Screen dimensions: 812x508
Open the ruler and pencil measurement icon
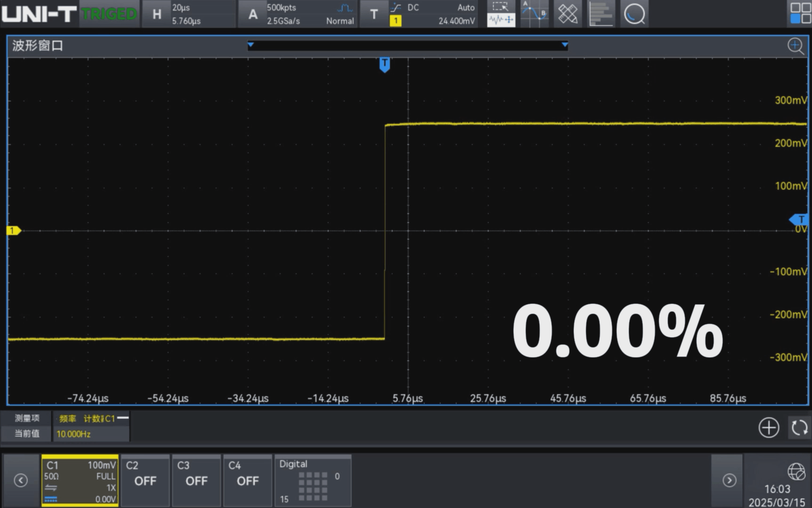pos(568,14)
